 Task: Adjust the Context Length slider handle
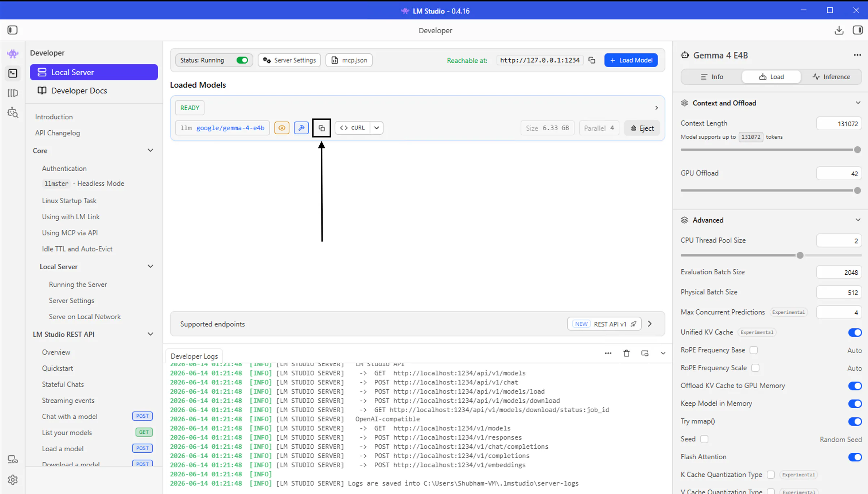pos(857,150)
